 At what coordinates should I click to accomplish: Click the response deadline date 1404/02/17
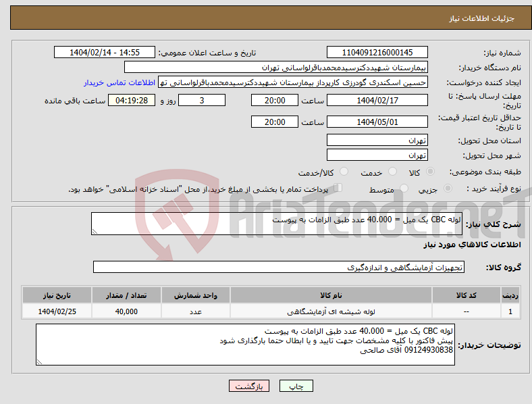(x=377, y=100)
